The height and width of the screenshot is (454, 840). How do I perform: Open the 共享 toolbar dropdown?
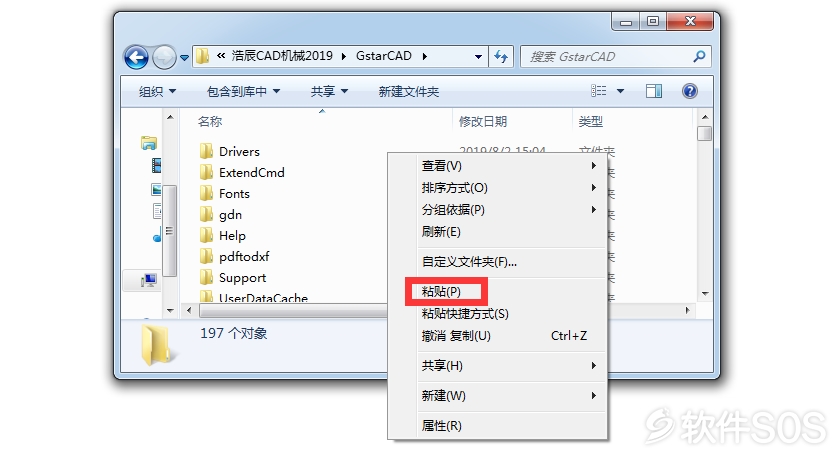tap(329, 92)
